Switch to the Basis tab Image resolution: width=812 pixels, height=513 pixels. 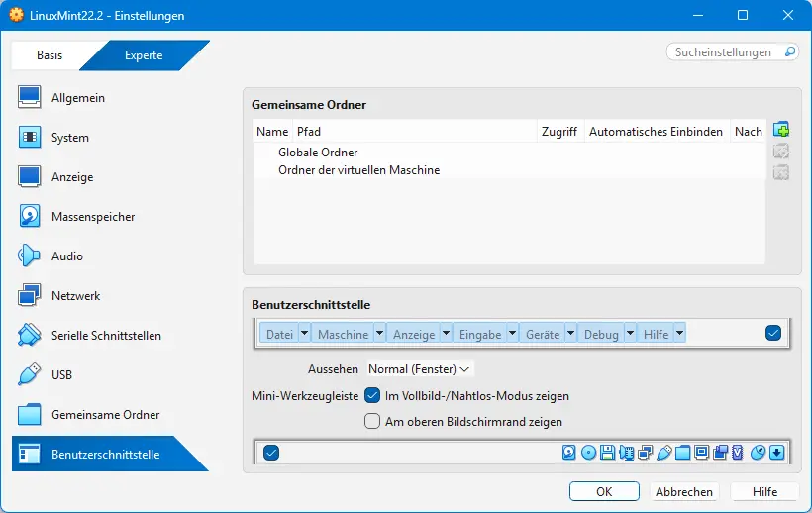coord(50,55)
